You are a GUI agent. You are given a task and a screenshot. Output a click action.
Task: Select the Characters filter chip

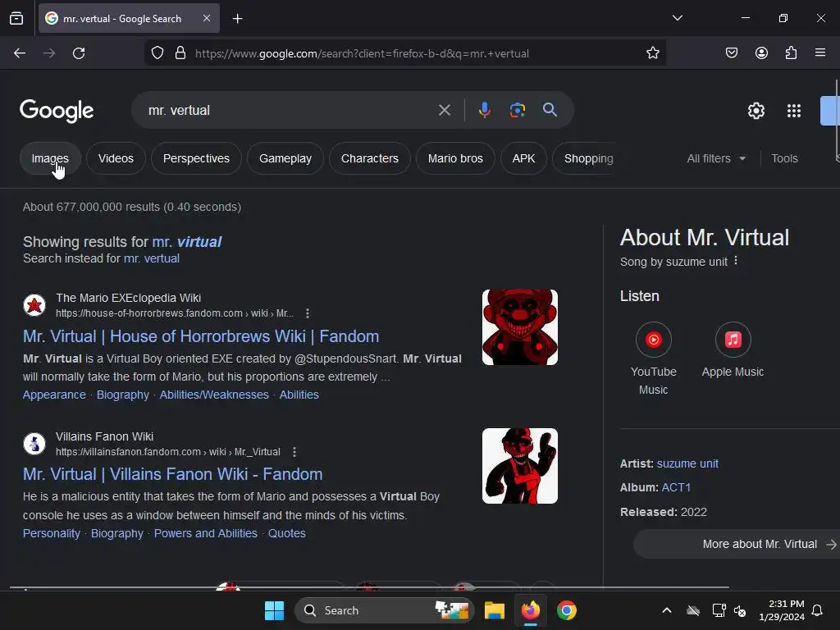370,158
